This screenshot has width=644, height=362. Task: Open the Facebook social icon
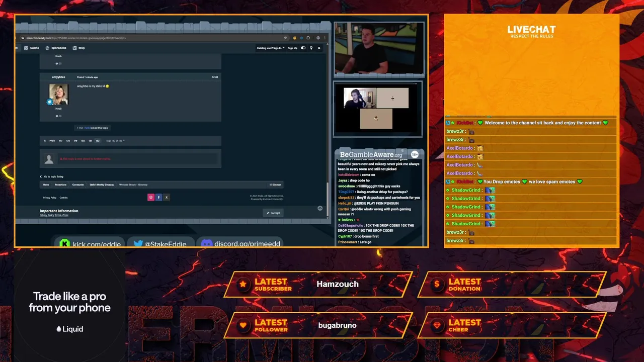158,198
